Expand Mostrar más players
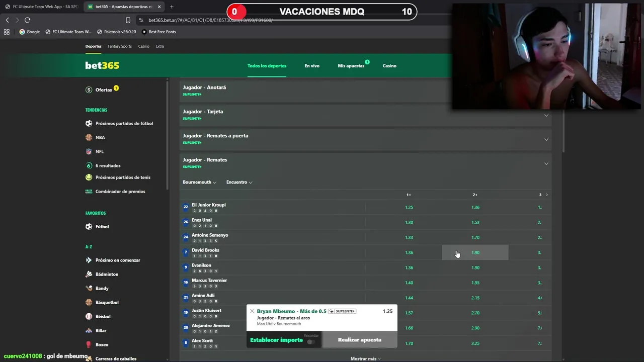This screenshot has height=362, width=644. (x=365, y=358)
